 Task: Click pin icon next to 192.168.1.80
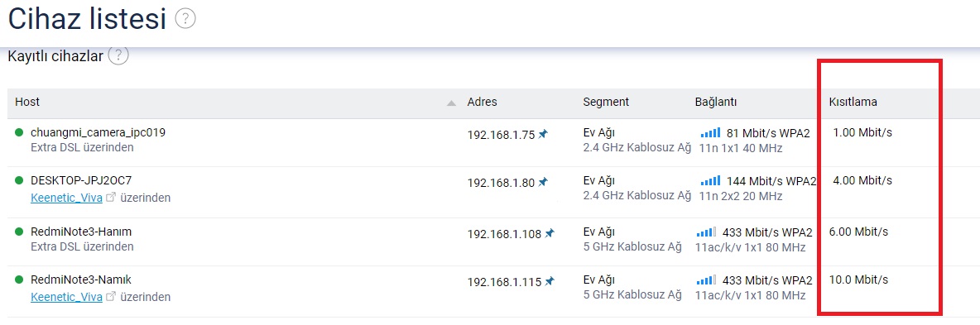[x=543, y=182]
